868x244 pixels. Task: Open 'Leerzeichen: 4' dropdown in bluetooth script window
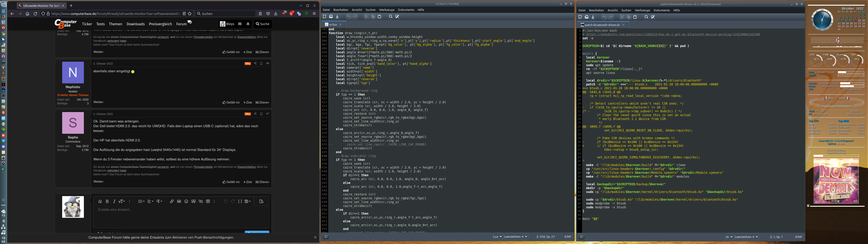point(746,237)
